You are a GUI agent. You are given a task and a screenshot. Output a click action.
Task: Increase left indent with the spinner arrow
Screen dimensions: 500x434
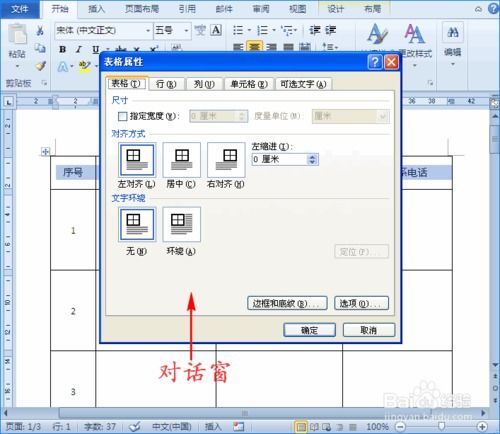point(312,157)
